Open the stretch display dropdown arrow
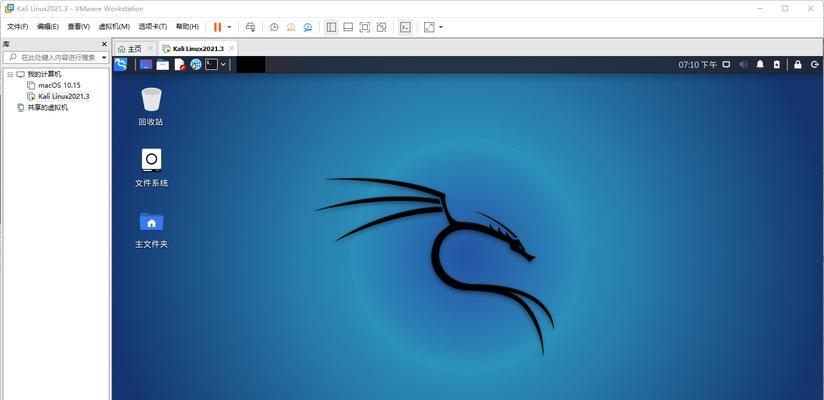The height and width of the screenshot is (400, 824). click(x=440, y=27)
